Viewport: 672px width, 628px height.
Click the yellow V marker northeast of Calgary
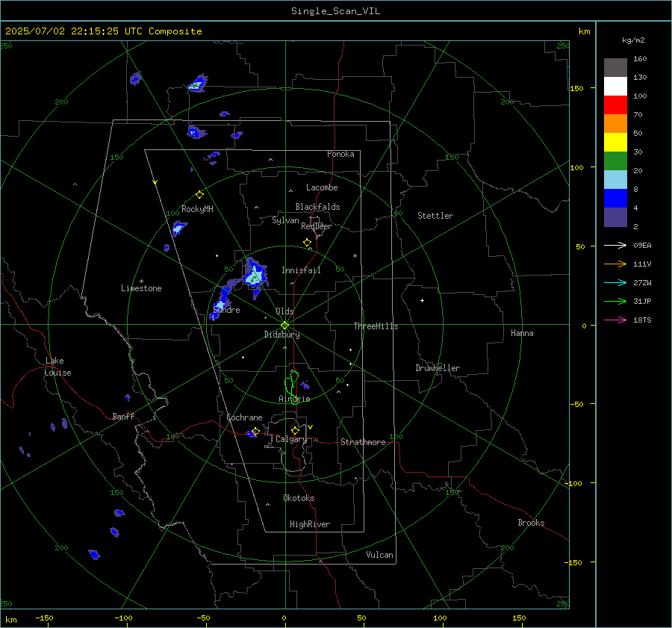[311, 427]
